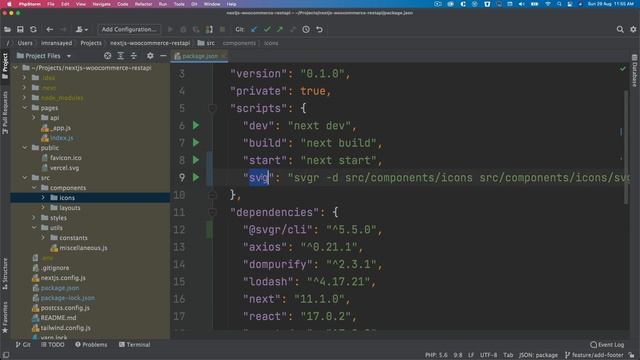Collapse the components folder

pos(34,188)
